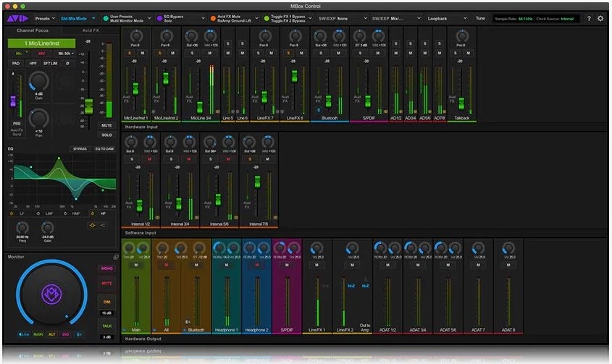Image resolution: width=612 pixels, height=364 pixels.
Task: Adjust purple Avid FX Send fader
Action: point(12,101)
